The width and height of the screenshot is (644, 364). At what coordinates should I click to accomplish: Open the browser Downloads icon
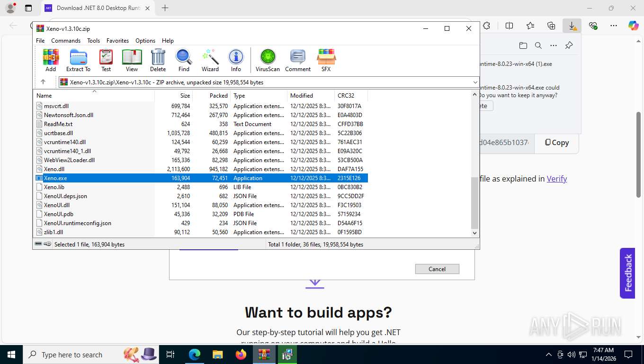[x=572, y=26]
